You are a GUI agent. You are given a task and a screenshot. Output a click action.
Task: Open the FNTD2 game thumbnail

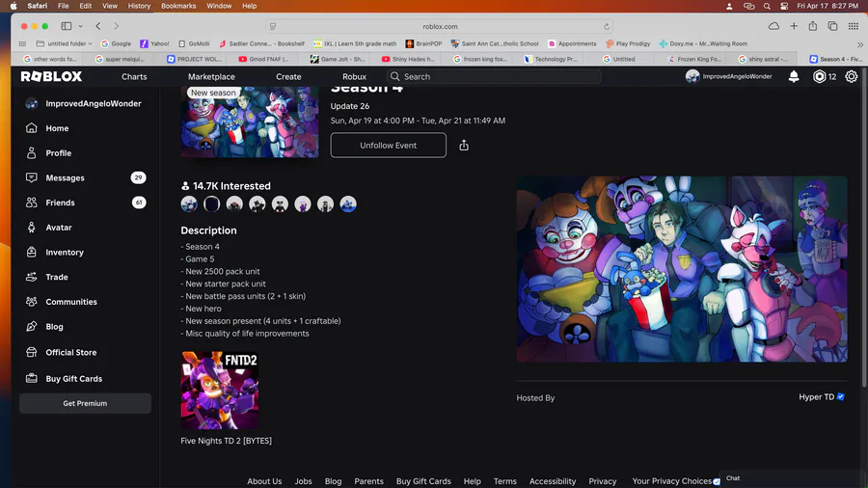[219, 391]
